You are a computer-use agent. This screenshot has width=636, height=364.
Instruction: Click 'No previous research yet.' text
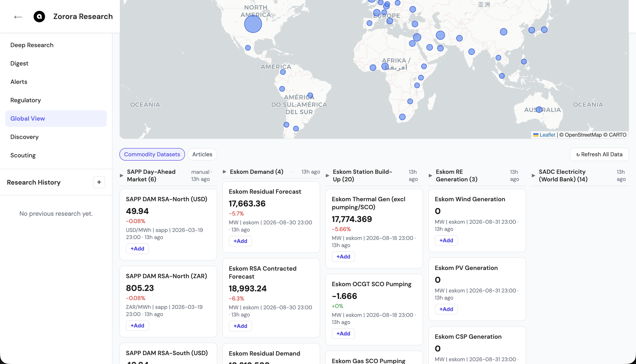pyautogui.click(x=56, y=214)
